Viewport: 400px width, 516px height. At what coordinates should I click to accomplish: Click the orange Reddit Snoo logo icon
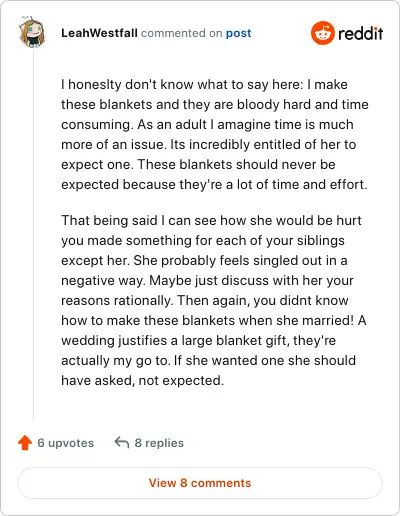(322, 33)
